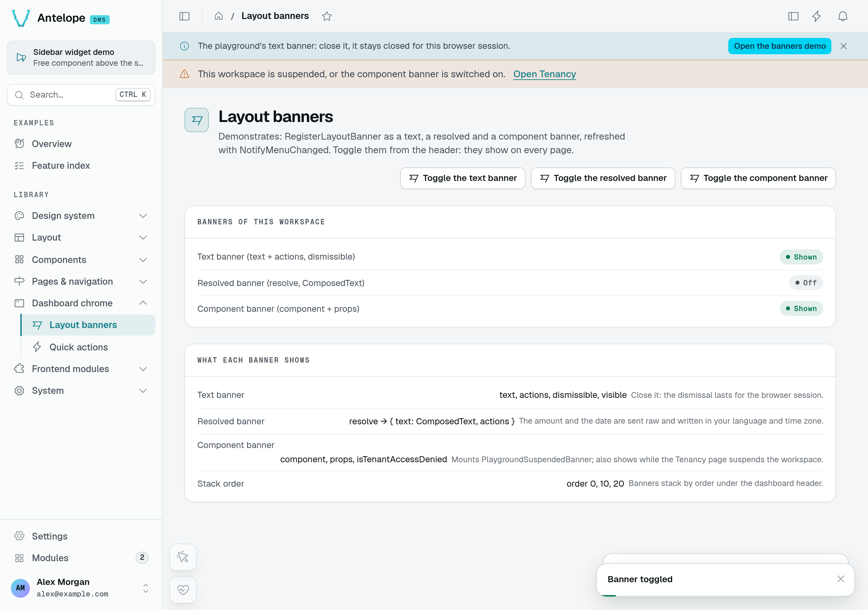Screen dimensions: 868x610
Task: Toggle the text banner
Action: [462, 178]
